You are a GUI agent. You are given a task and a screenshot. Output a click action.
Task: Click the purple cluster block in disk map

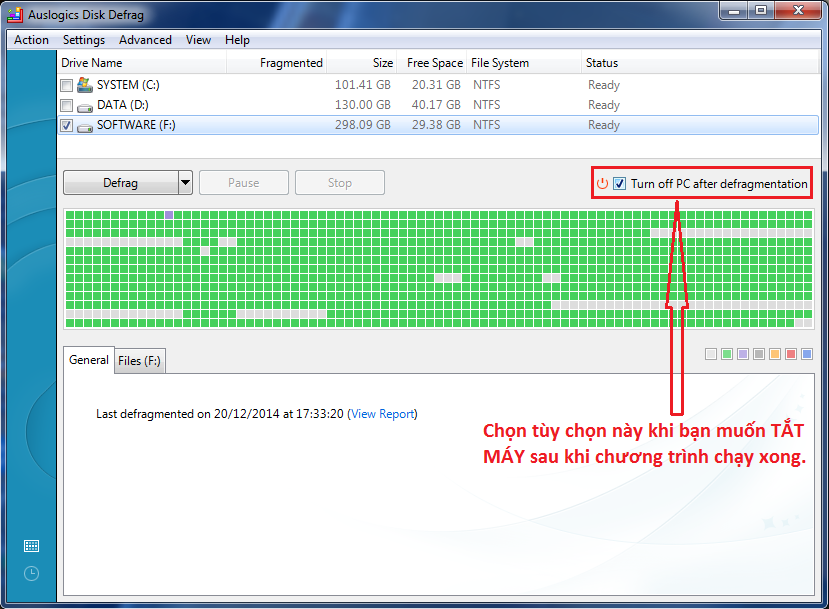coord(169,215)
